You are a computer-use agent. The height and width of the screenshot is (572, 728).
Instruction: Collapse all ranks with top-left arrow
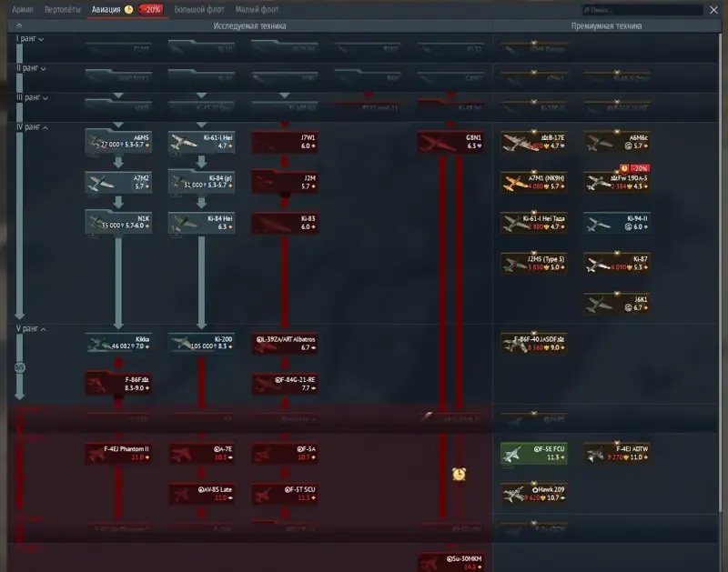[19, 26]
